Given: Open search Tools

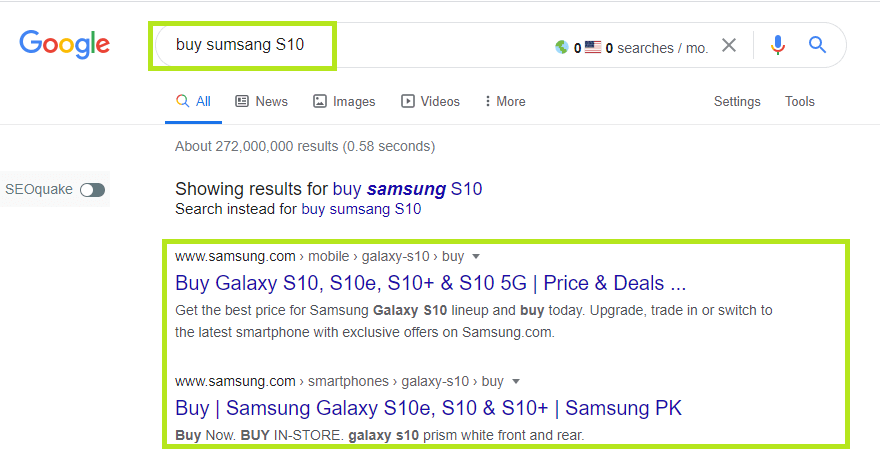Looking at the screenshot, I should tap(800, 102).
